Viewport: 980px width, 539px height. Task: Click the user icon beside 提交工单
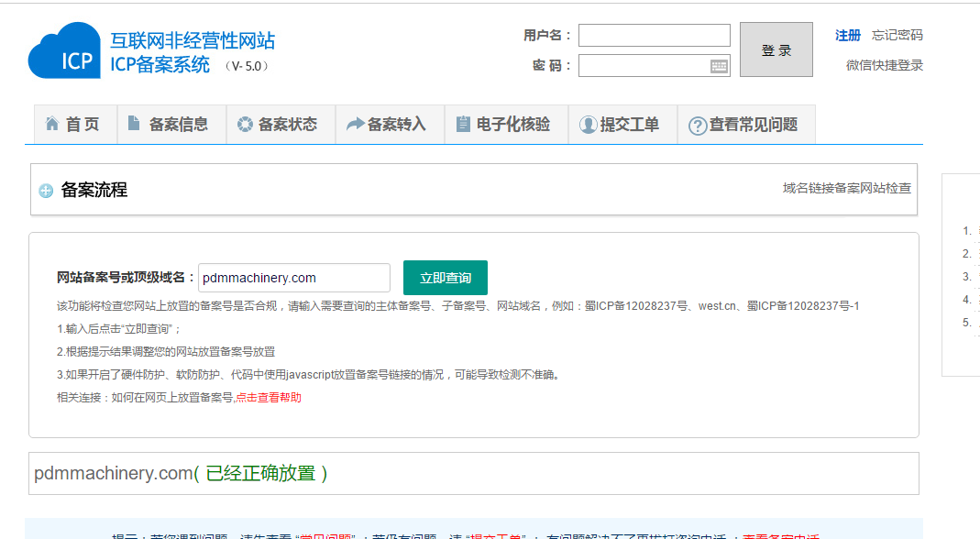pyautogui.click(x=588, y=126)
